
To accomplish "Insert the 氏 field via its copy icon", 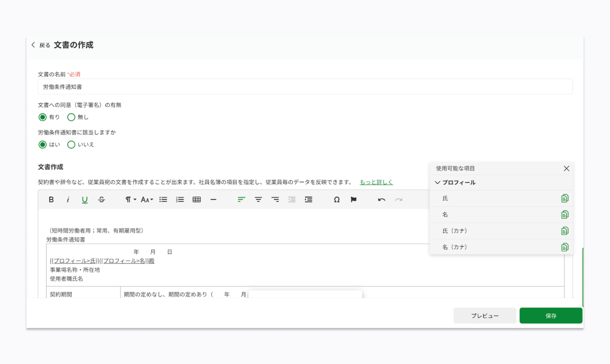I will [x=565, y=198].
